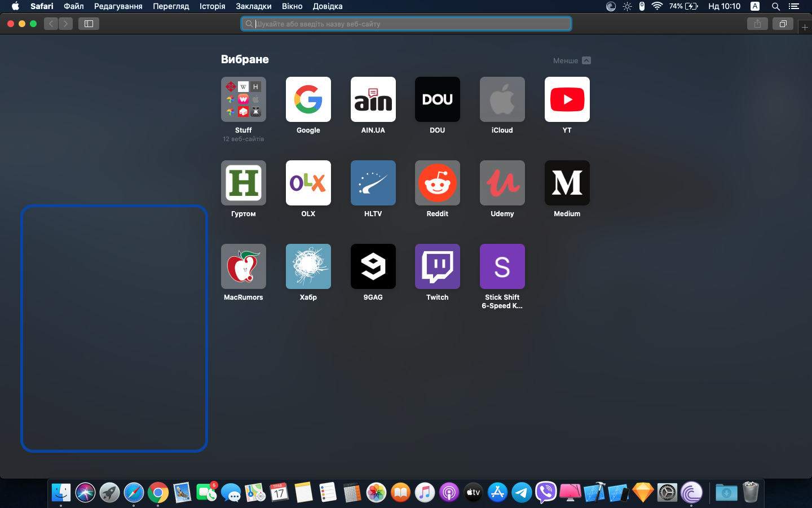Open the Вікно menu
The height and width of the screenshot is (508, 812).
tap(292, 6)
